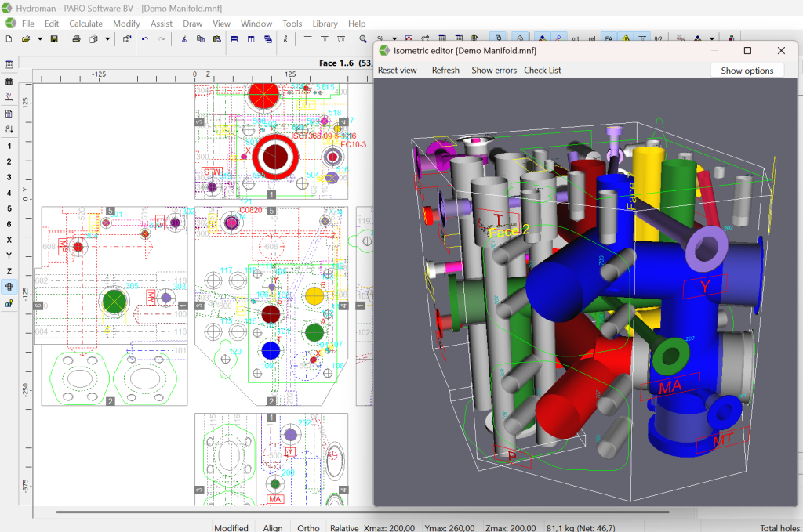The height and width of the screenshot is (532, 803).
Task: Open the File menu
Action: 27,24
